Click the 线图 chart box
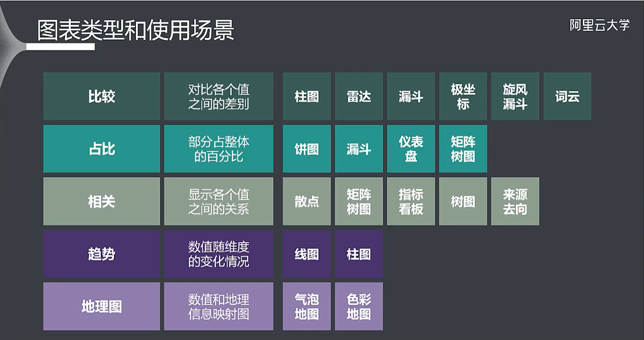 click(x=307, y=254)
